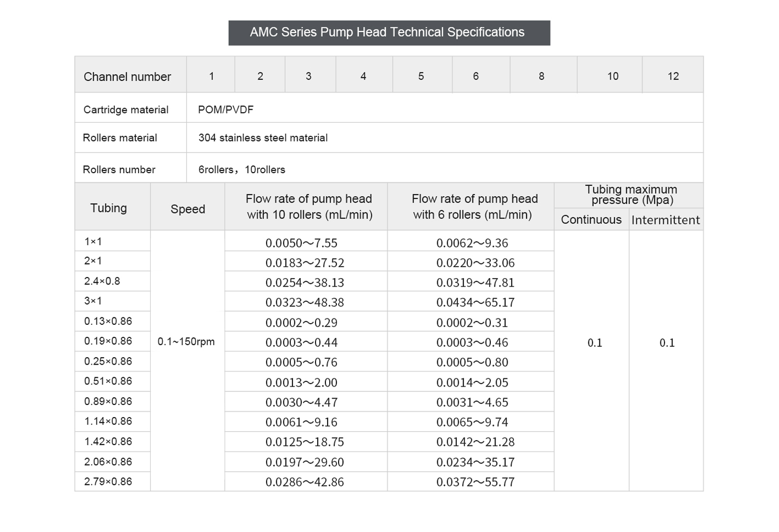Select tubing size '3×1'
The width and height of the screenshot is (779, 532).
pos(93,301)
